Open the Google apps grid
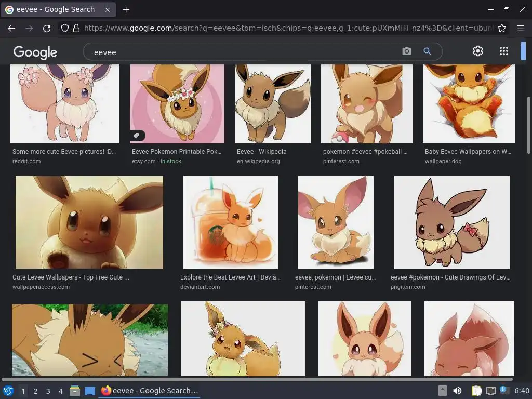Screen dimensions: 532x399 coord(504,51)
